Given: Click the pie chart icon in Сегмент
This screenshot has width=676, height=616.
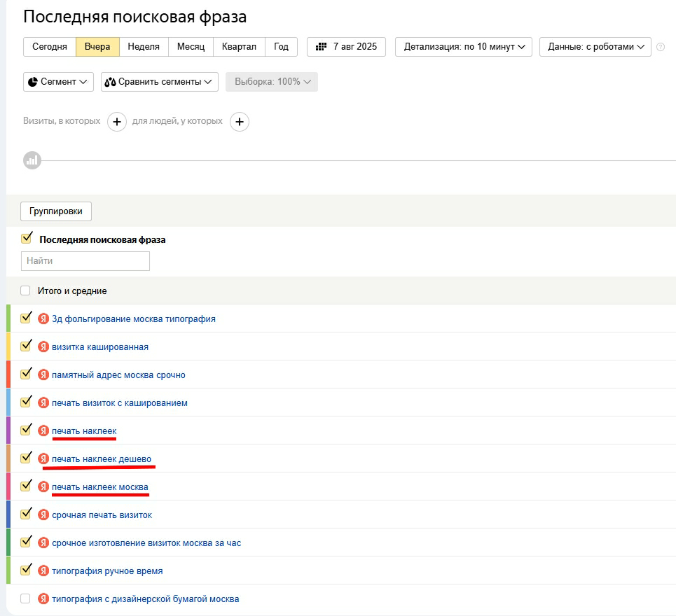Looking at the screenshot, I should tap(33, 82).
